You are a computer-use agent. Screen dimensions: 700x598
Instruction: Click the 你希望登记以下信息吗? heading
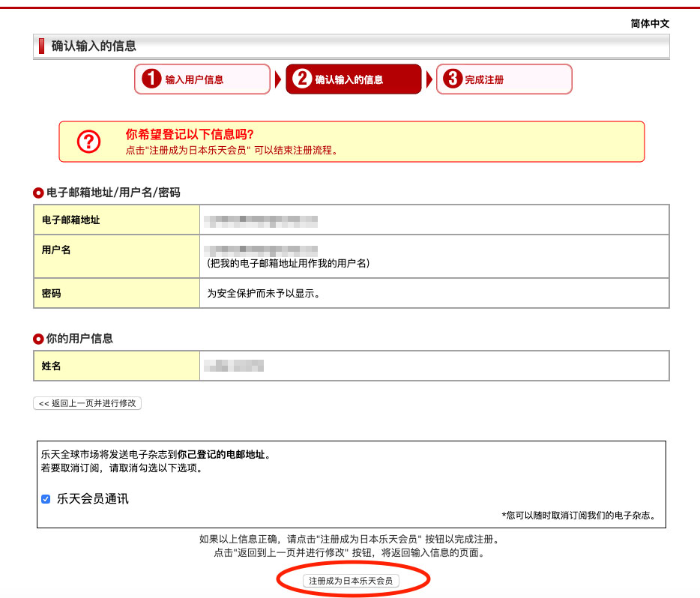coord(190,134)
